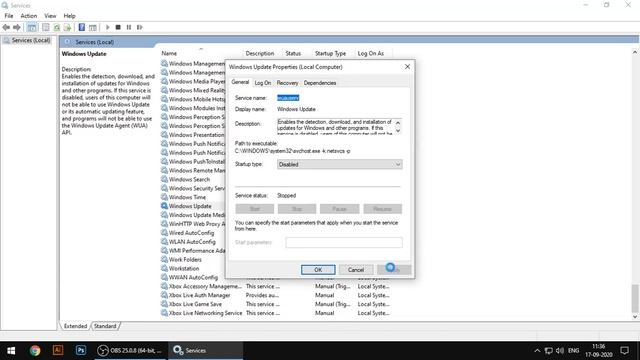Switch to the Standard view tab
This screenshot has height=360, width=640.
105,326
